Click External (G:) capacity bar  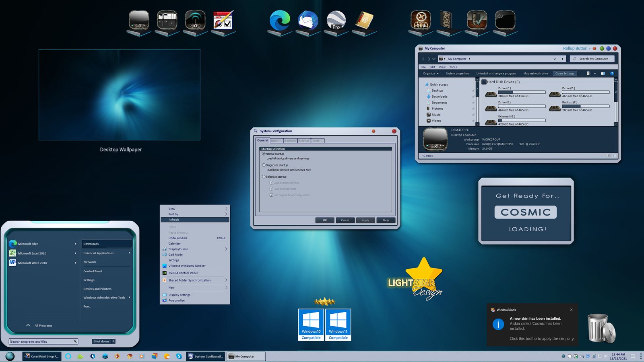pos(522,120)
